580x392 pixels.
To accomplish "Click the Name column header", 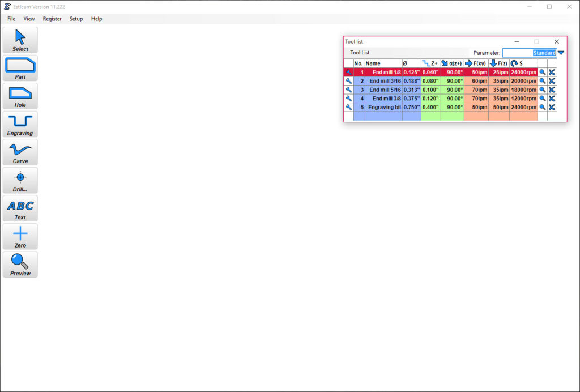I will (x=383, y=63).
